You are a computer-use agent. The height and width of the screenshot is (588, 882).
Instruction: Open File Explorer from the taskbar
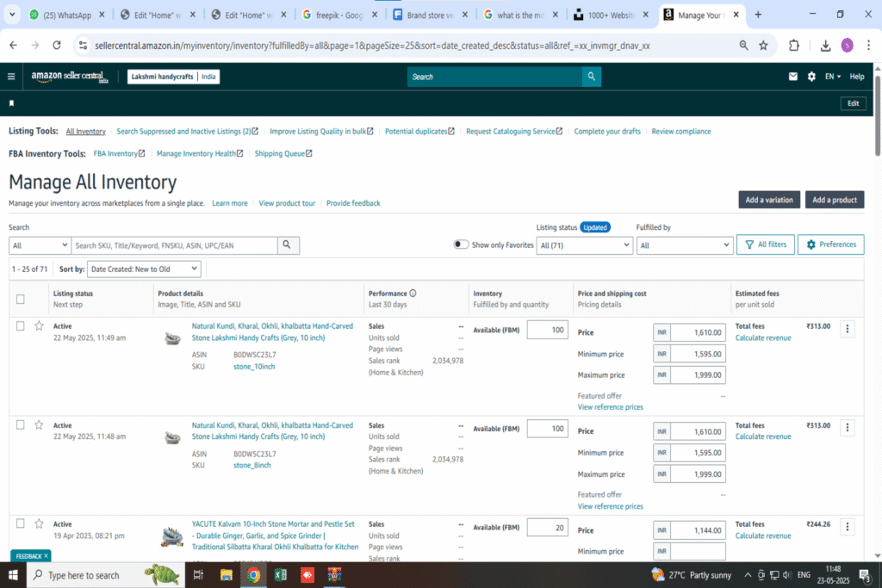tap(227, 575)
